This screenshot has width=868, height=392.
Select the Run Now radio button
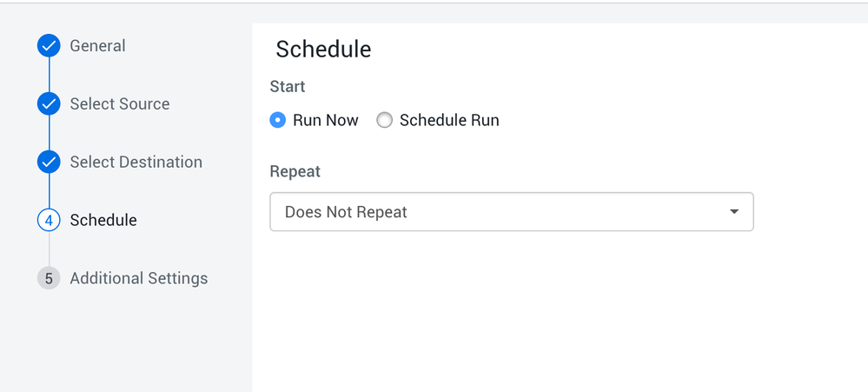[278, 121]
